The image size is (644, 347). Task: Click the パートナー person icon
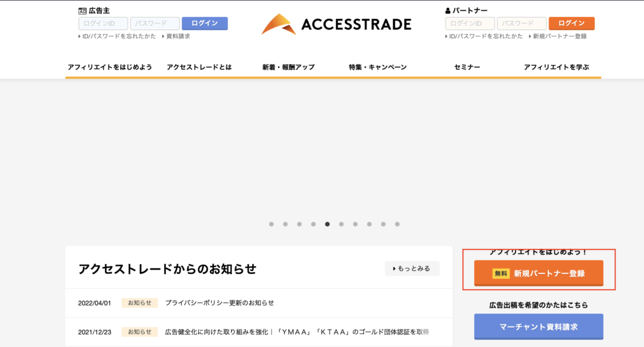(x=448, y=11)
